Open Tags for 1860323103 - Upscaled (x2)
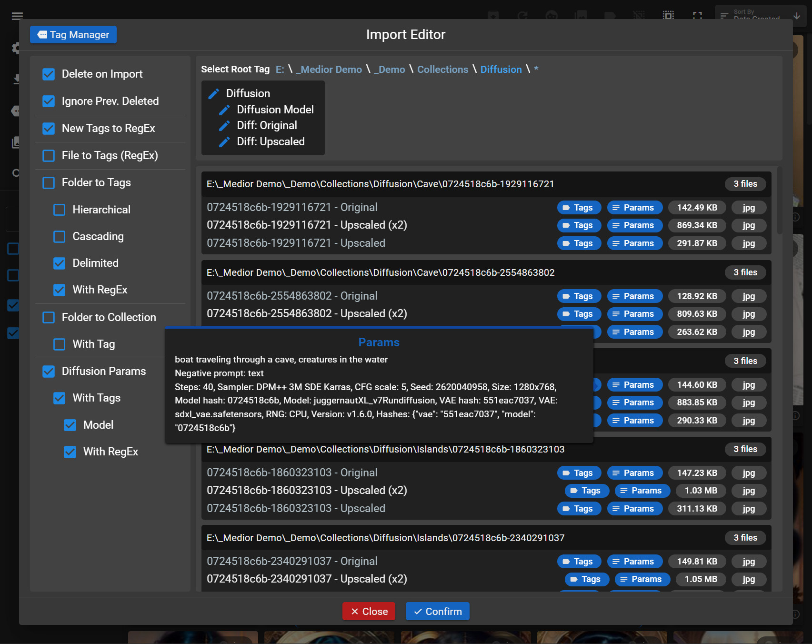812x644 pixels. (x=587, y=491)
